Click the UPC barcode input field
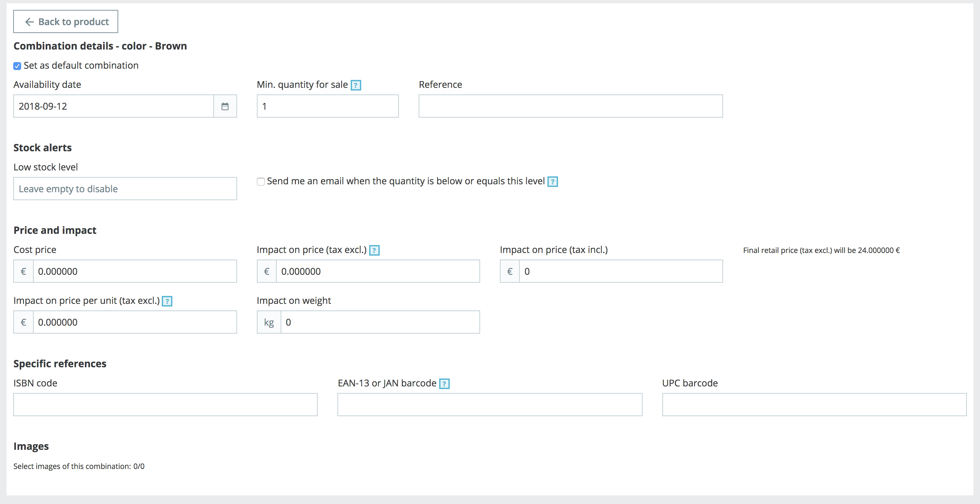Screen dimensions: 980x504 [814, 405]
